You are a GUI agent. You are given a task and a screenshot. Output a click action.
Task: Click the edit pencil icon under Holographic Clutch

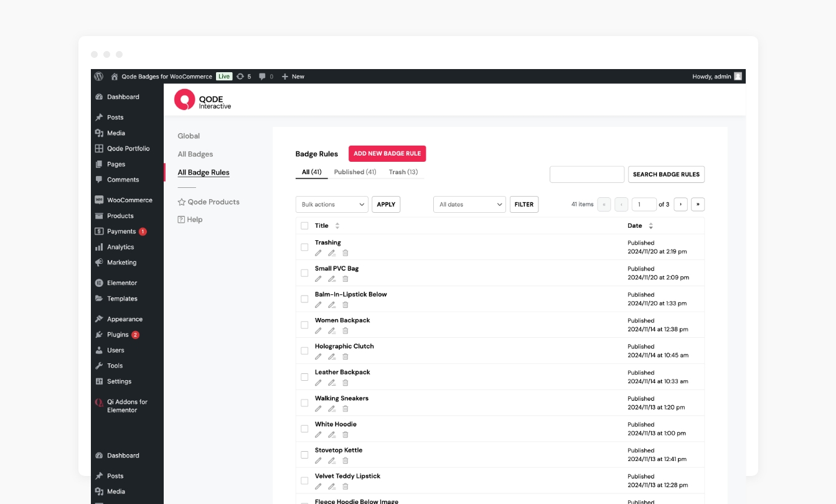click(318, 357)
